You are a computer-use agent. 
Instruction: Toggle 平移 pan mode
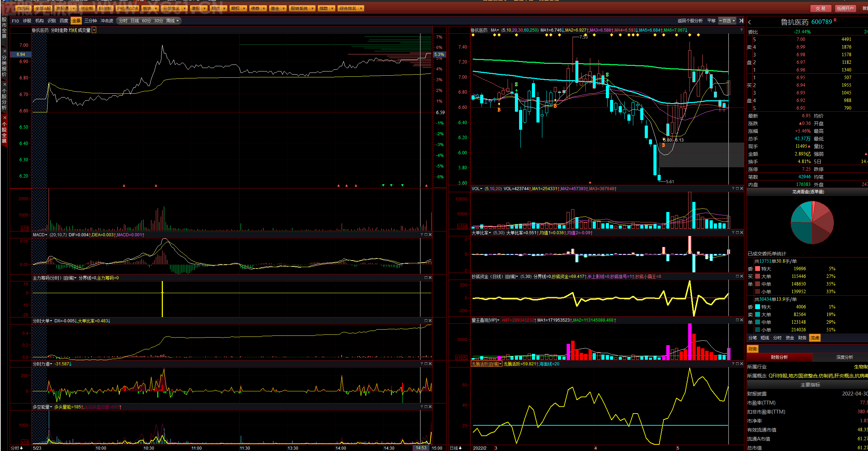(711, 21)
